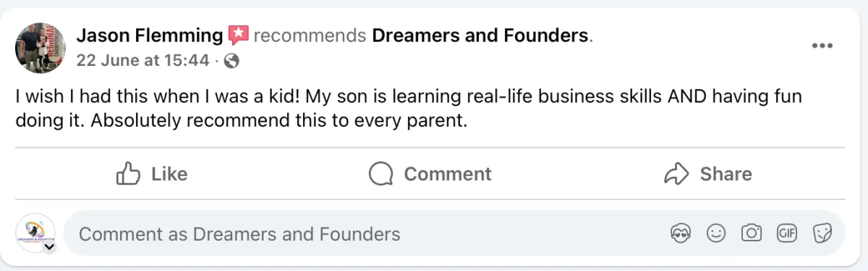The height and width of the screenshot is (271, 868).
Task: Open the 22 June at 15:44 timestamp
Action: 142,61
